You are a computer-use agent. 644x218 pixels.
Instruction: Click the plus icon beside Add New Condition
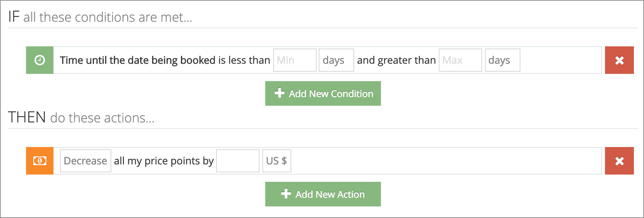279,93
